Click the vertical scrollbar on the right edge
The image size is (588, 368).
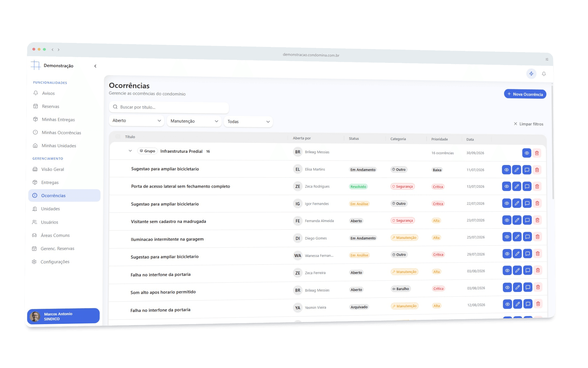point(553,141)
